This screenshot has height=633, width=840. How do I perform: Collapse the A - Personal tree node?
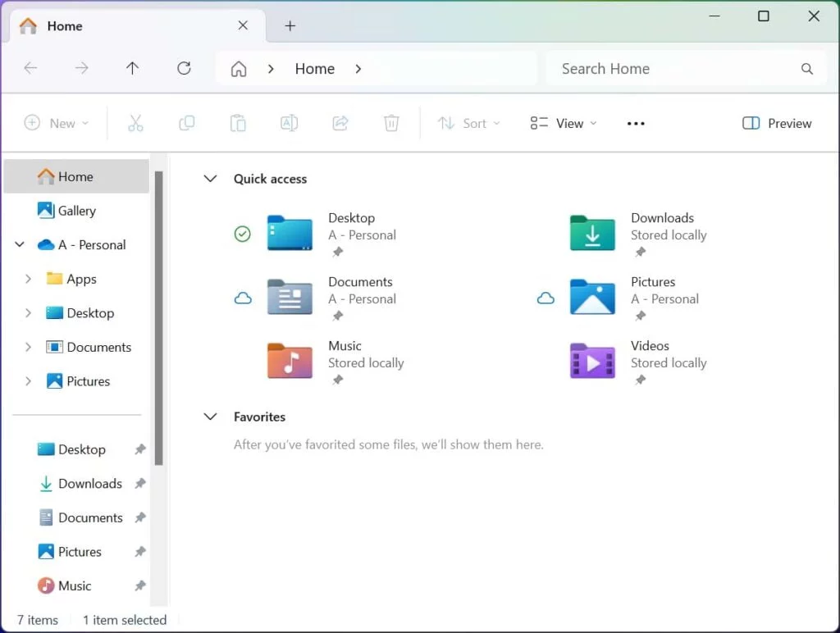pos(20,244)
